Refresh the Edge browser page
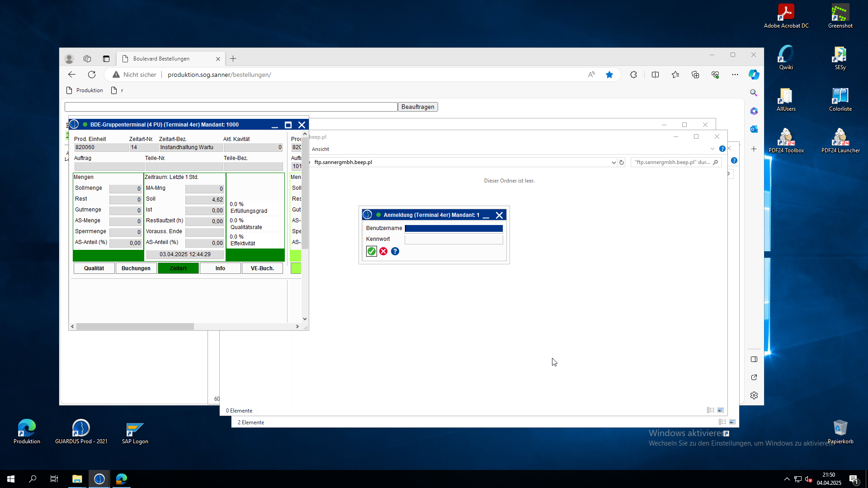Screen dimensions: 868x488 pos(92,75)
